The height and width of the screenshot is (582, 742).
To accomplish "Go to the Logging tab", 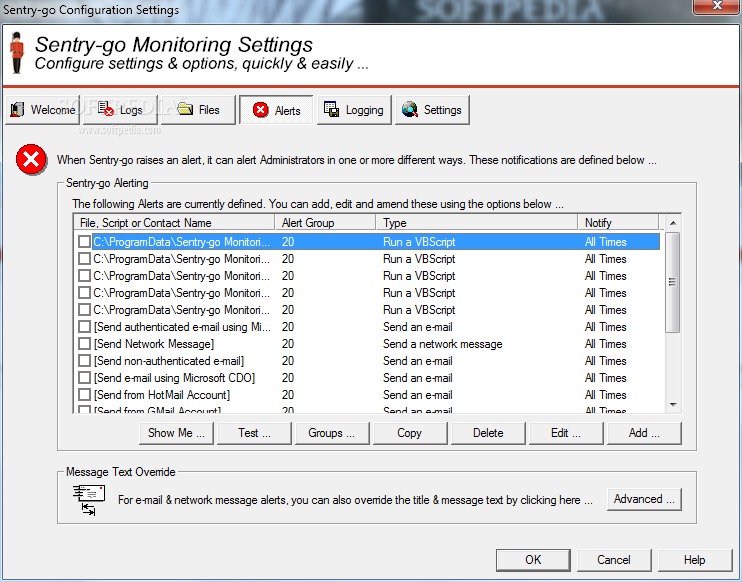I will pos(354,110).
